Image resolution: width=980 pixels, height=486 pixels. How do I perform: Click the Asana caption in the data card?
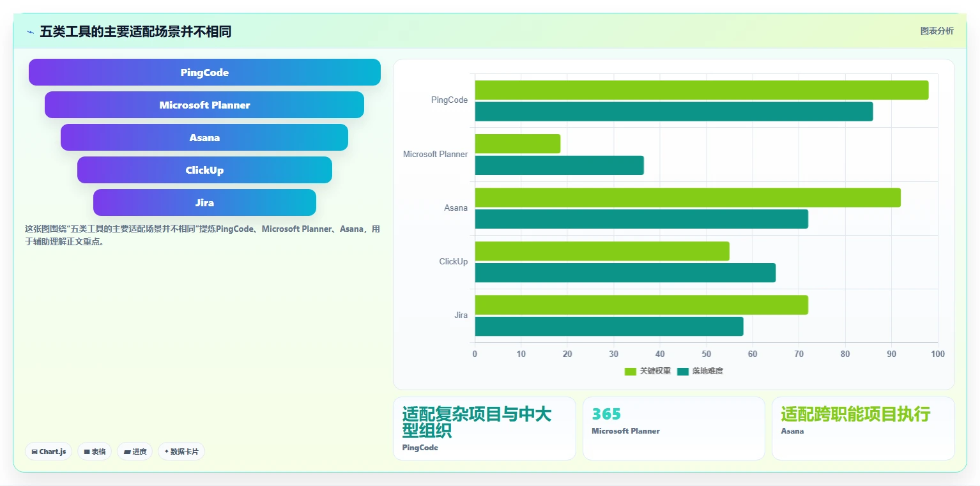792,431
